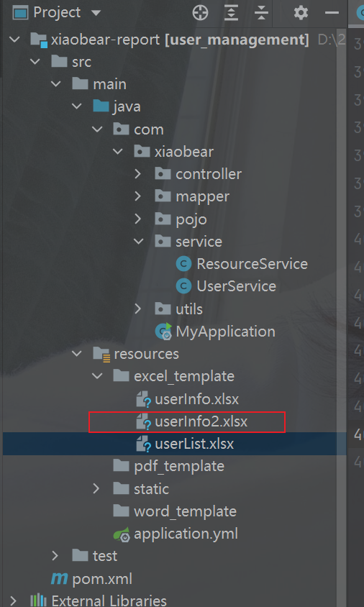Select the MyApplication run class icon
This screenshot has width=364, height=607.
pos(163,332)
